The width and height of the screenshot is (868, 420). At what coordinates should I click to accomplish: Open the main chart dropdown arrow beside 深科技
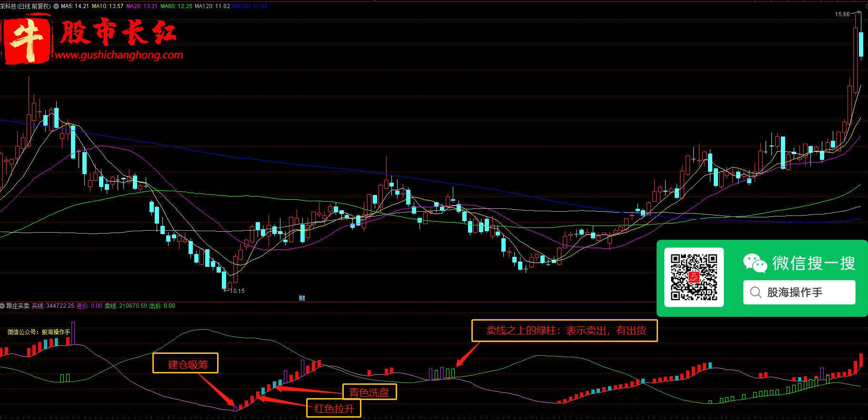(x=56, y=6)
